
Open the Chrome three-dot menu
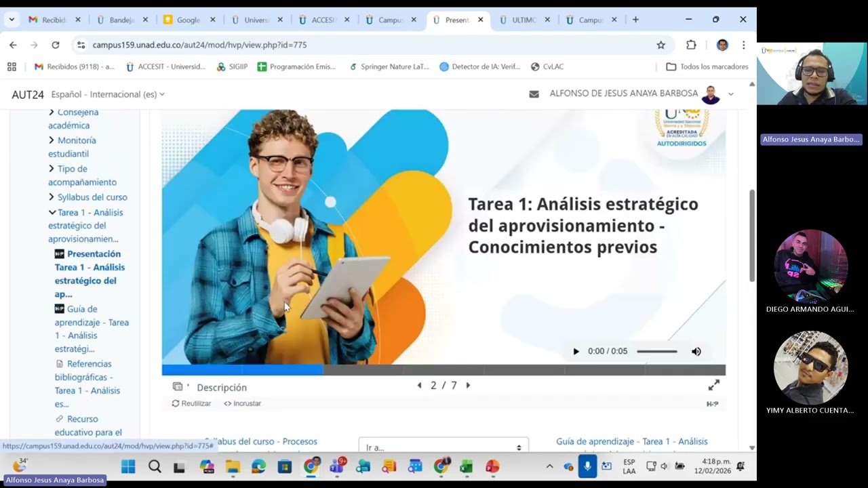(744, 45)
